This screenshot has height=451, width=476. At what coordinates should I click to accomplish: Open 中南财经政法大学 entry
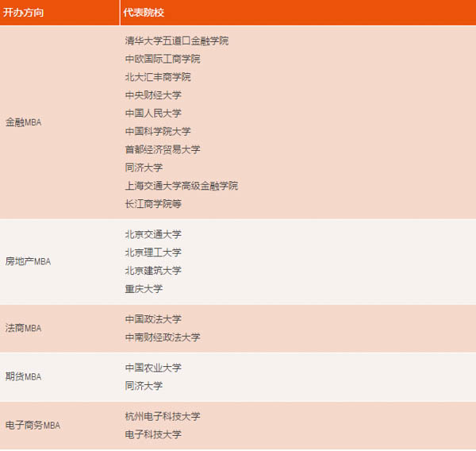click(163, 337)
